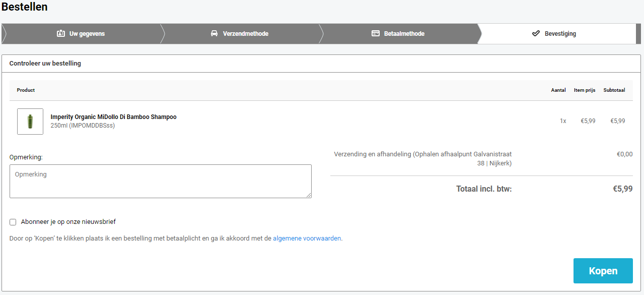
Task: Click the checkmark icon beside Bevestiging
Action: pos(536,34)
